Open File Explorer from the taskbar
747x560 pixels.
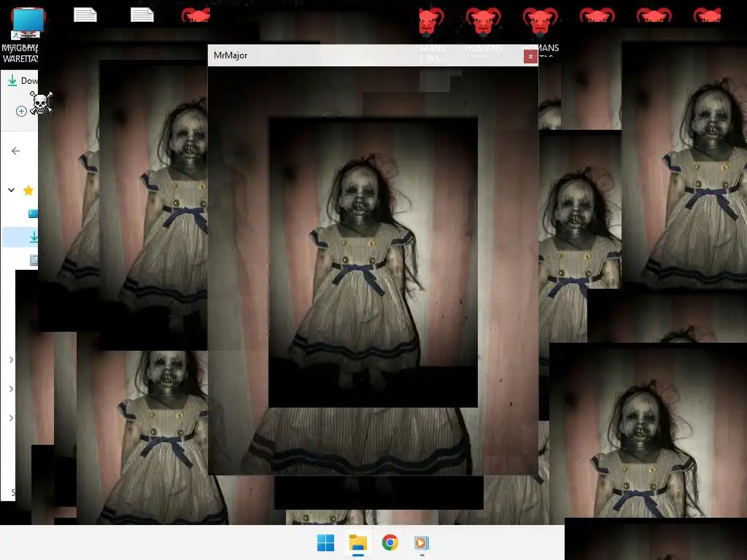[x=357, y=542]
